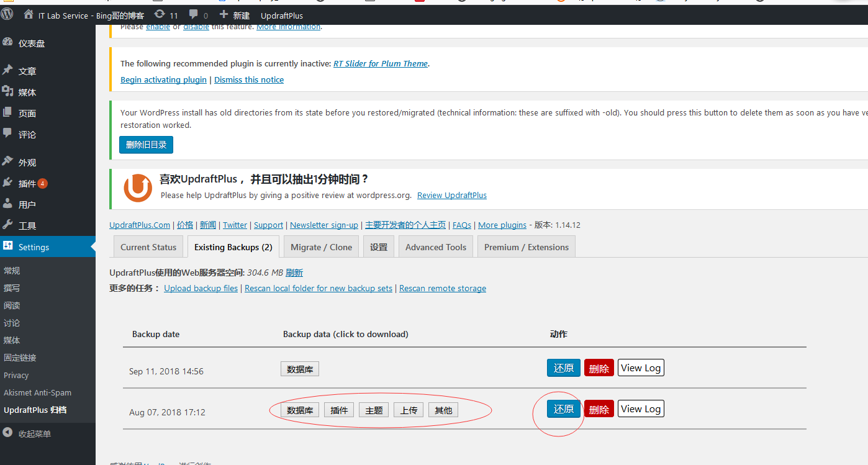The width and height of the screenshot is (868, 465).
Task: Open the Newsletter sign-up link
Action: [324, 225]
